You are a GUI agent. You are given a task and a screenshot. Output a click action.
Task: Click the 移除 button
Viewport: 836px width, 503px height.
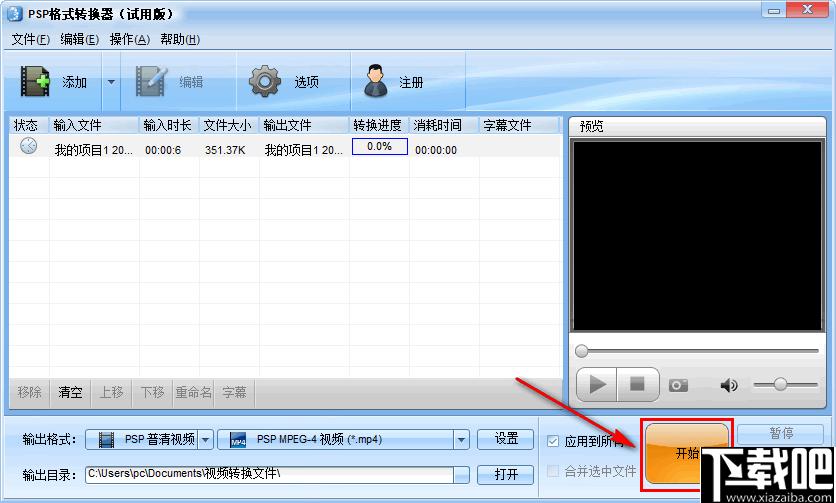click(29, 393)
